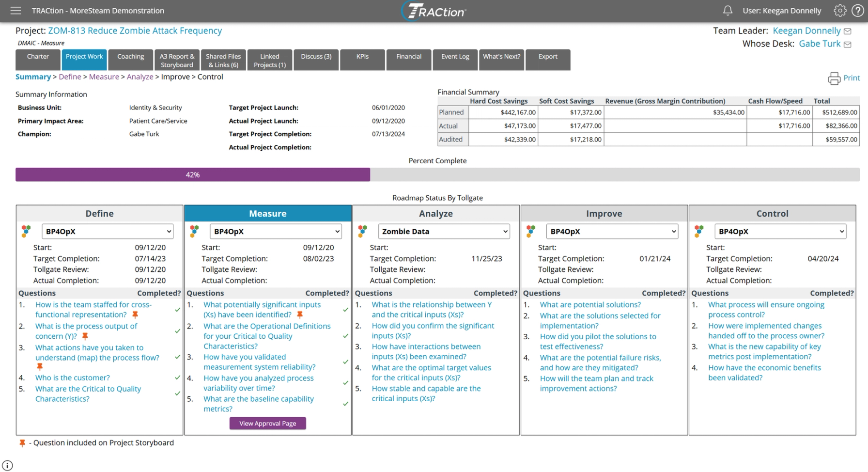868x472 pixels.
Task: Click the Planned total $512,689.00 cell
Action: coord(836,112)
